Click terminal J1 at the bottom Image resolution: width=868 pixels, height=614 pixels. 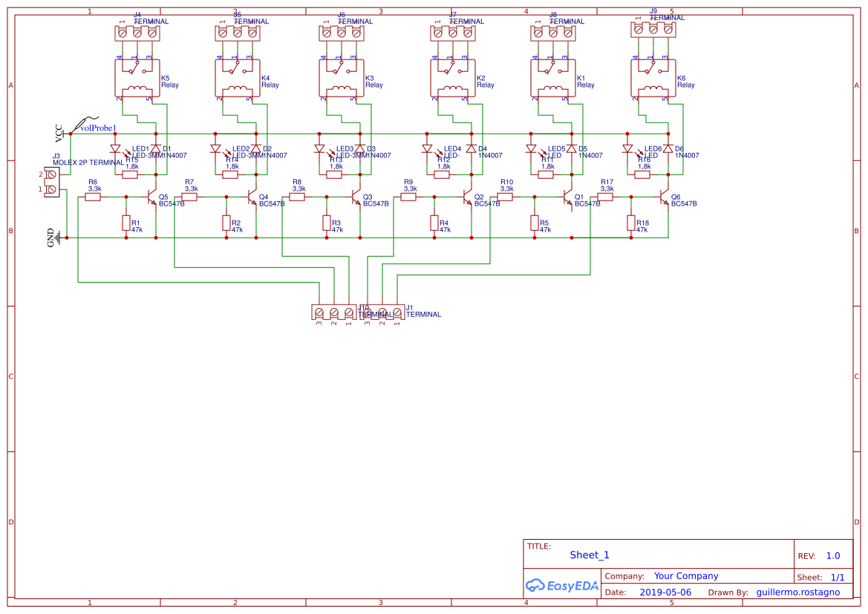click(x=382, y=312)
